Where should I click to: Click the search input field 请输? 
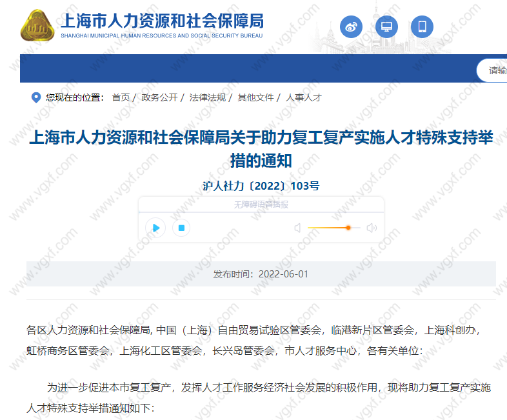(x=492, y=70)
